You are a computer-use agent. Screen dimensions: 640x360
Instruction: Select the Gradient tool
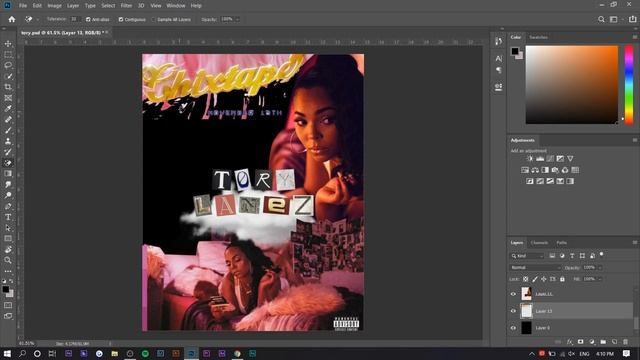coord(8,173)
